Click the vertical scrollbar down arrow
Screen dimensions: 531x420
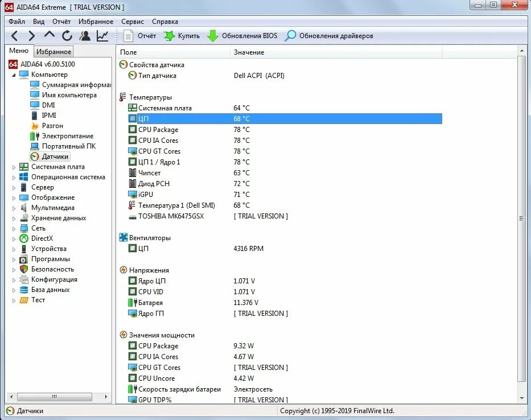[x=522, y=398]
